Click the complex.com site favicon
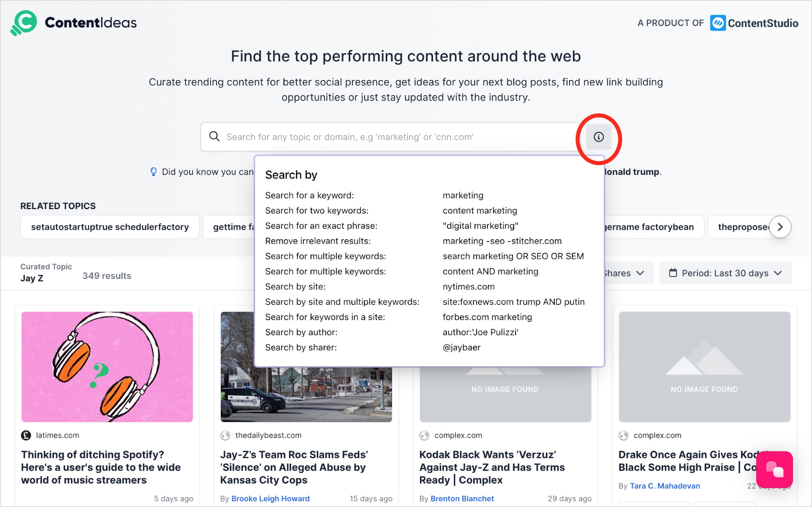Viewport: 812px width, 507px height. (x=424, y=435)
